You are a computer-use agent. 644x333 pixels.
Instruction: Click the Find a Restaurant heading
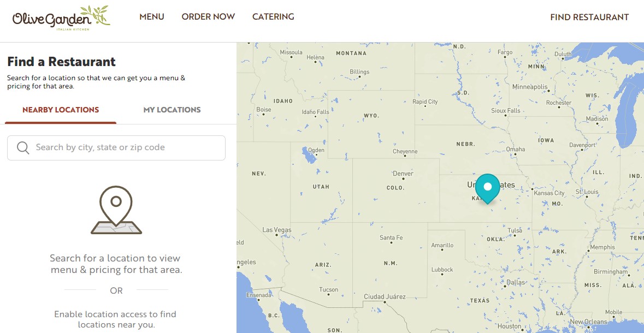[61, 62]
